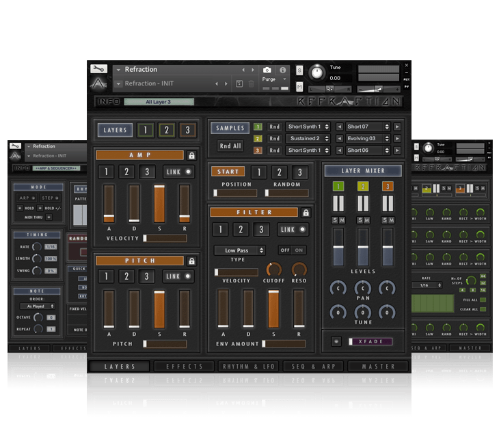The height and width of the screenshot is (448, 499).
Task: Click next sample arrow for Short 07
Action: pyautogui.click(x=397, y=127)
